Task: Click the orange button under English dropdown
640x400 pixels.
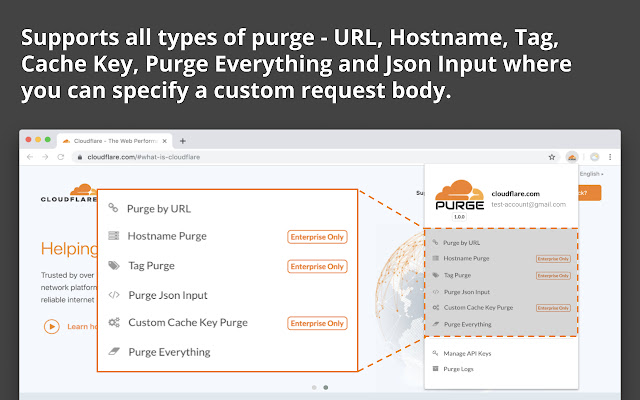Action: [x=590, y=193]
